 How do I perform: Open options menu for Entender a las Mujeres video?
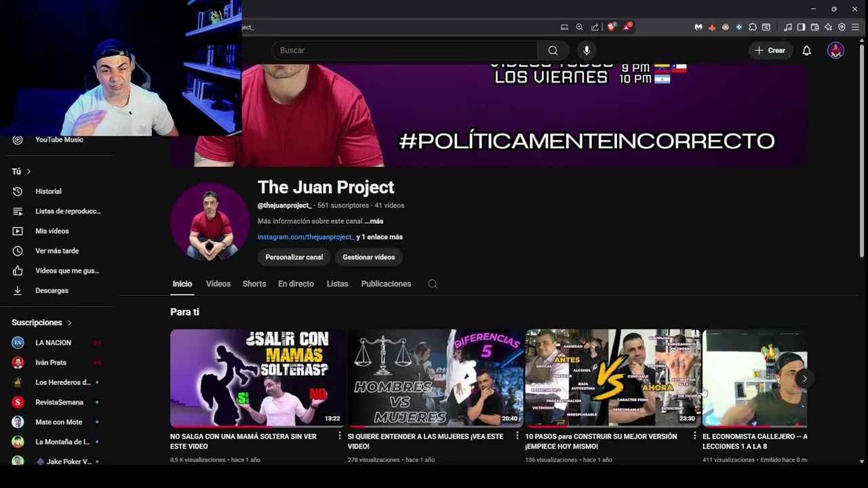click(517, 436)
